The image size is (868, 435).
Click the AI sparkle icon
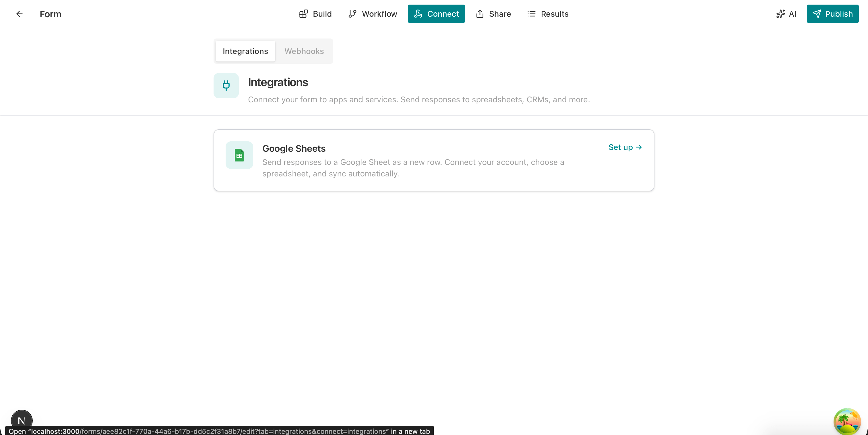click(780, 14)
